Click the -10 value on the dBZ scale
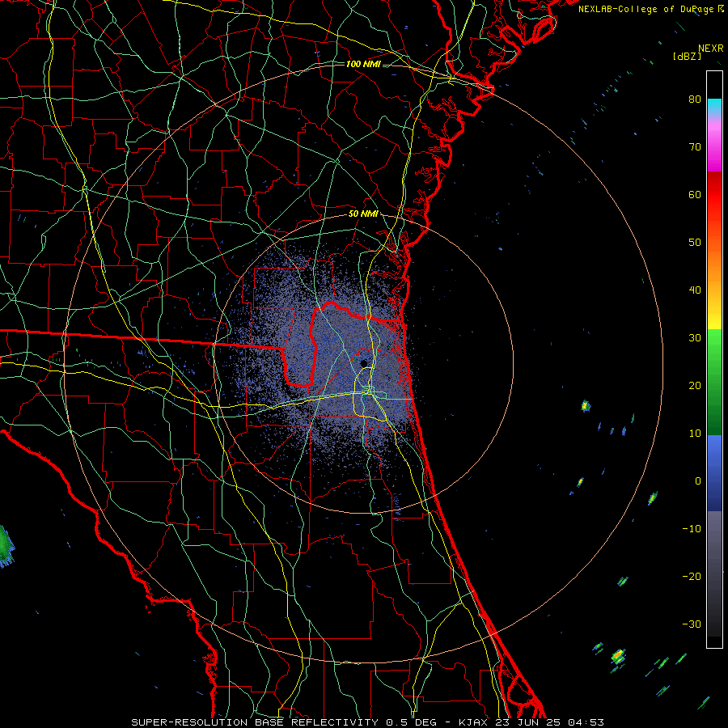Viewport: 728px width, 728px height. (692, 529)
